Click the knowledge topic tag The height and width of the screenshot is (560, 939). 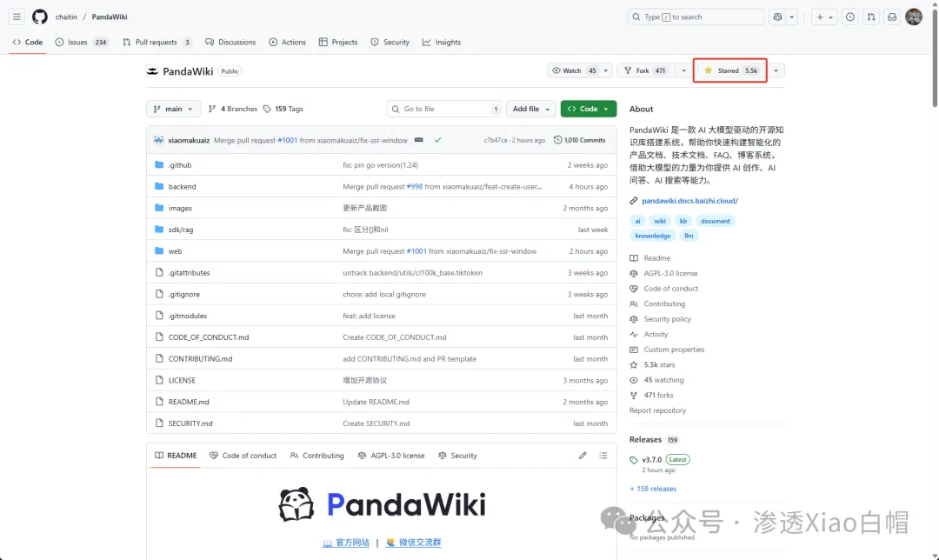653,236
